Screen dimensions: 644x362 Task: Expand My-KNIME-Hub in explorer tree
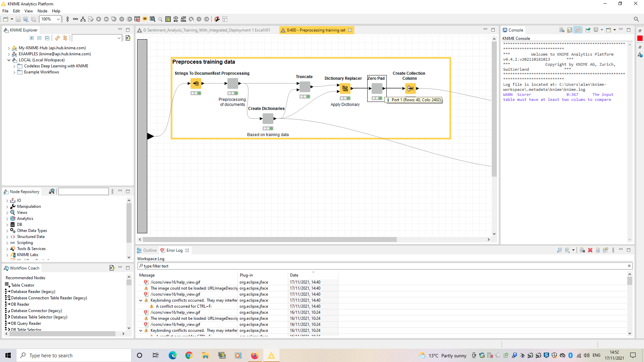click(x=9, y=48)
